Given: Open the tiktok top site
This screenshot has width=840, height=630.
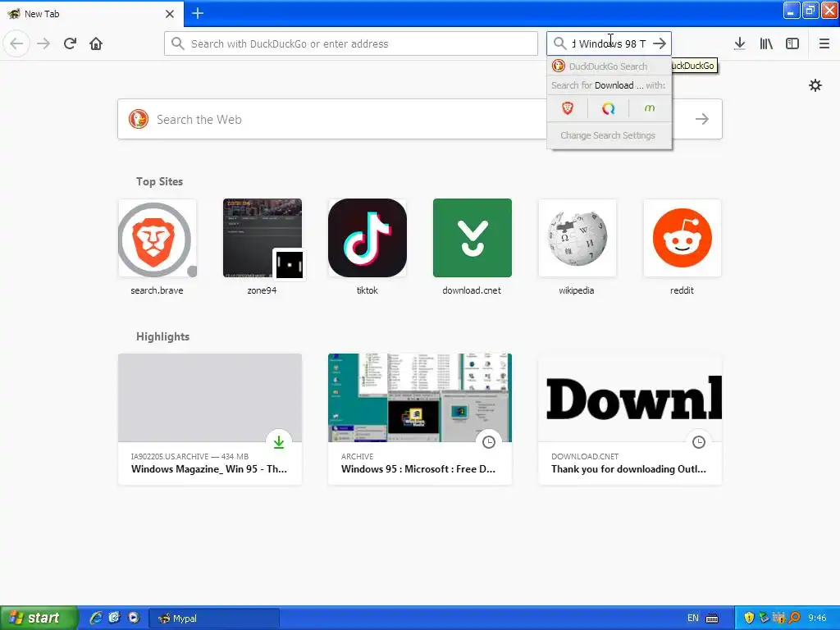Looking at the screenshot, I should [367, 248].
